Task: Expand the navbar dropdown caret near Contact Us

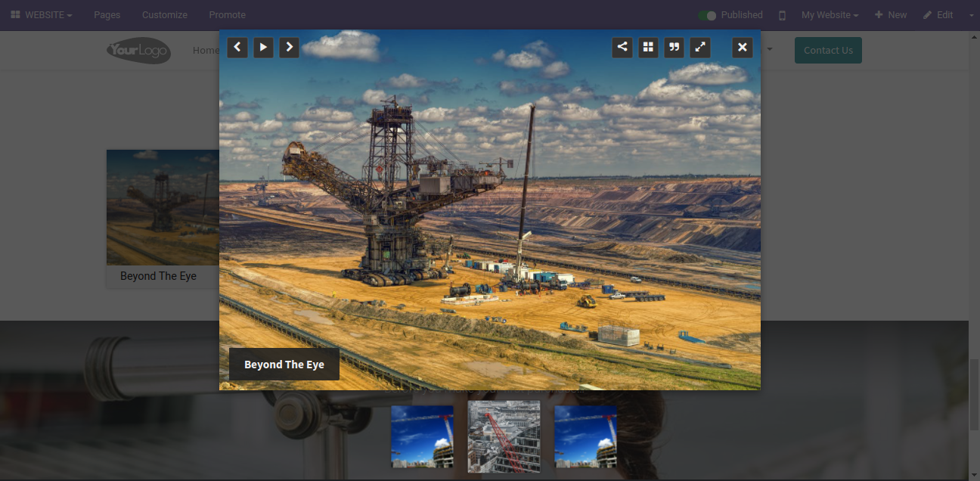Action: pos(771,51)
